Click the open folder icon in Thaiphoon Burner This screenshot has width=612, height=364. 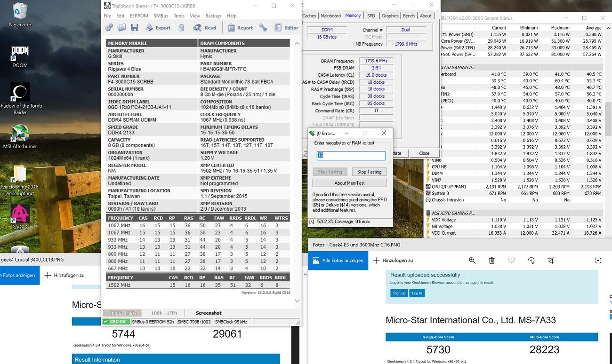(121, 28)
